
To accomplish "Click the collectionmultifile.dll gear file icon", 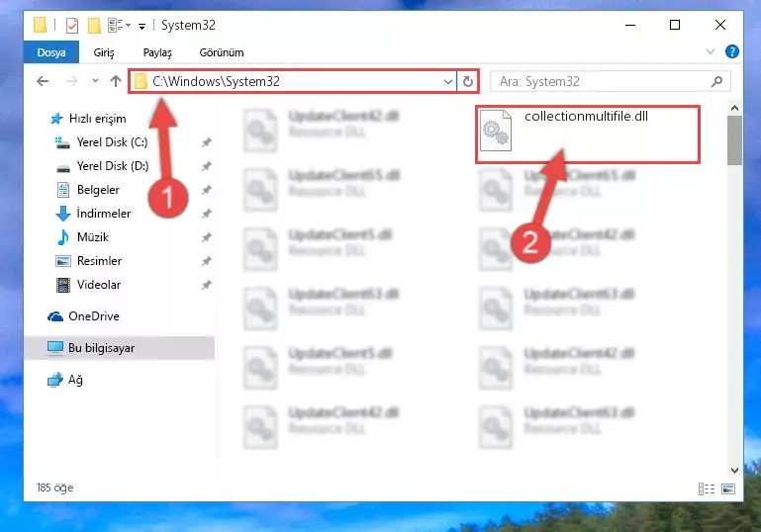I will [496, 131].
